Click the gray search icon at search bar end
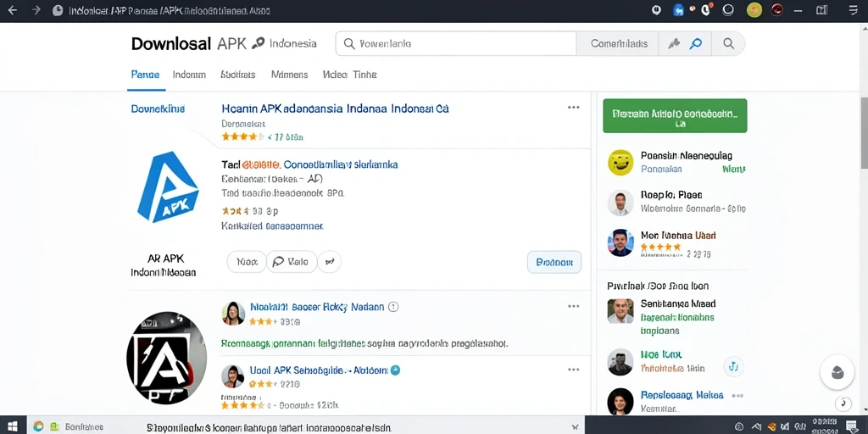The width and height of the screenshot is (868, 434). 728,43
